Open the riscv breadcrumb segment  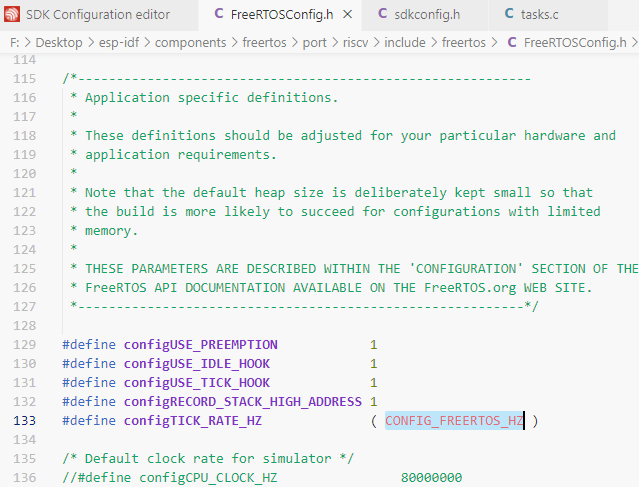(x=355, y=42)
